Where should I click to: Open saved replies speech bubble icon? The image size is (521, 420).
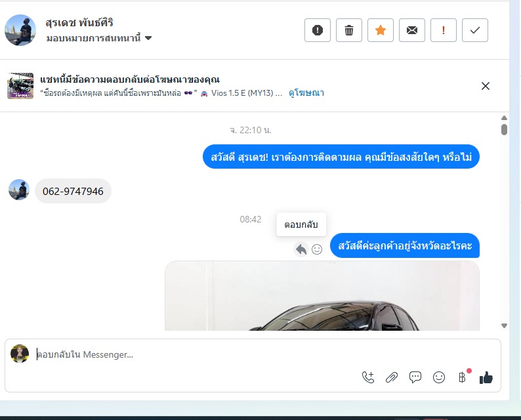pos(415,377)
